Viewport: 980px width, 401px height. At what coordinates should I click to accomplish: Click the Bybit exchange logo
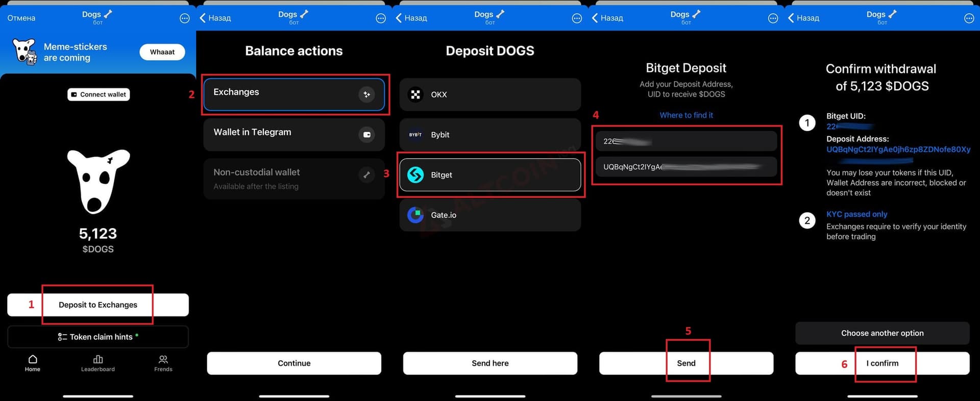pos(415,135)
